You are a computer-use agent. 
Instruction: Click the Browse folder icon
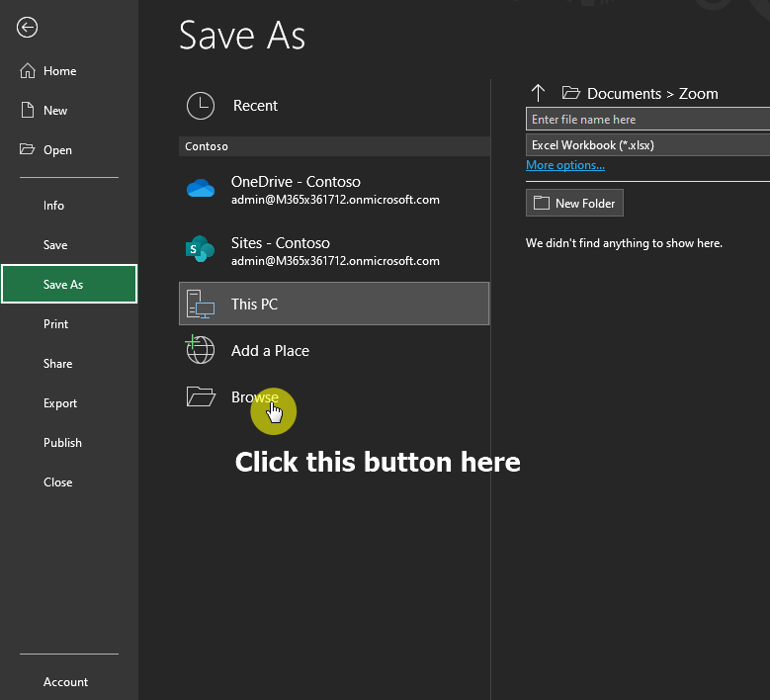tap(201, 396)
